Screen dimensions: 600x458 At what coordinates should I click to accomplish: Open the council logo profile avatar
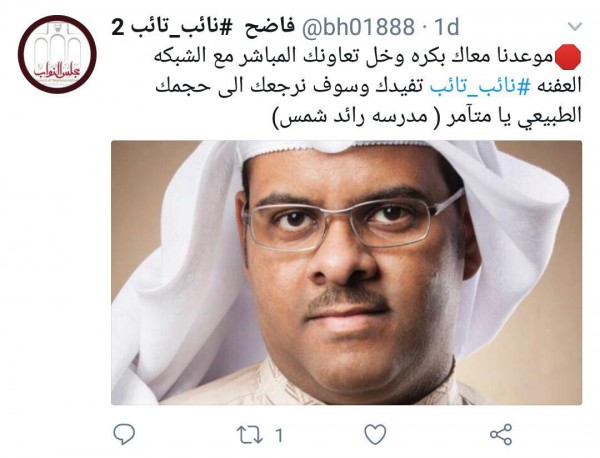(x=57, y=54)
